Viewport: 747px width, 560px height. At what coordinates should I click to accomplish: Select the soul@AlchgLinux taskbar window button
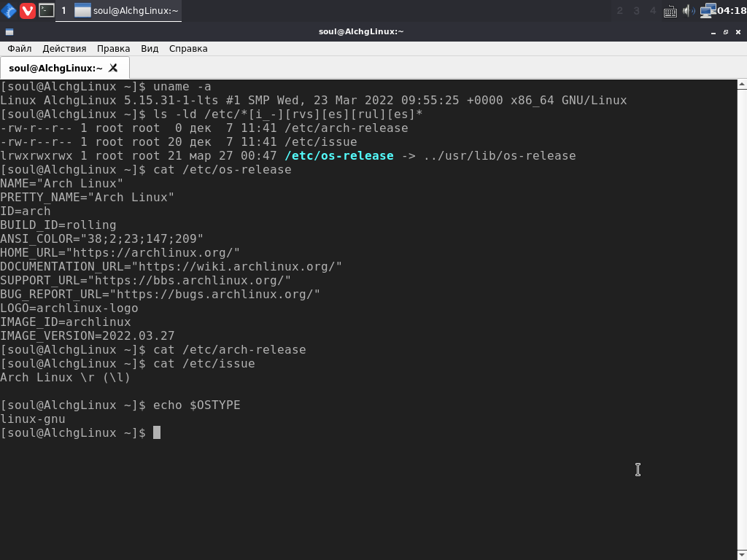point(126,10)
